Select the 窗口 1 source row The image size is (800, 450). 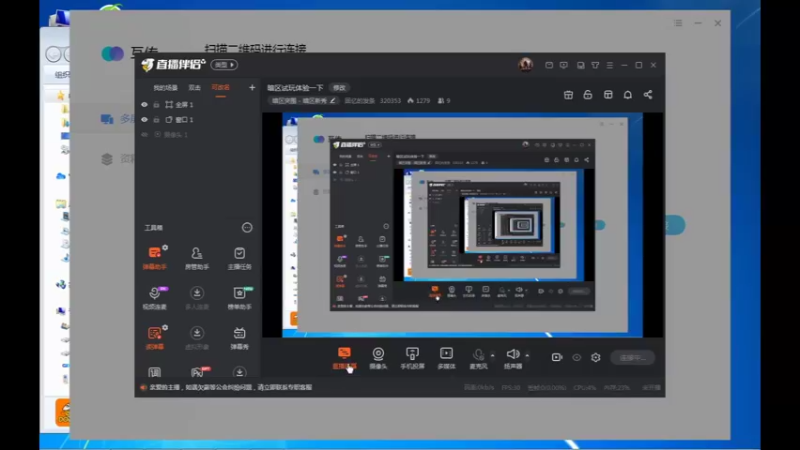click(x=198, y=119)
